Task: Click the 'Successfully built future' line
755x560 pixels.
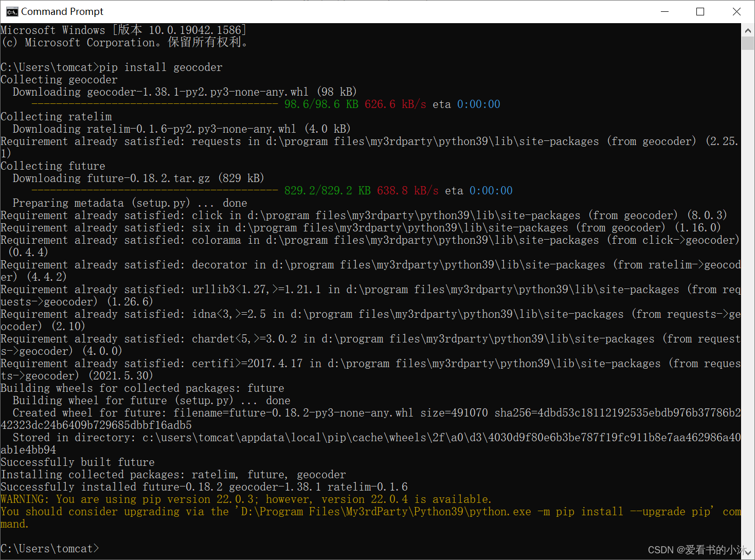Action: click(78, 462)
